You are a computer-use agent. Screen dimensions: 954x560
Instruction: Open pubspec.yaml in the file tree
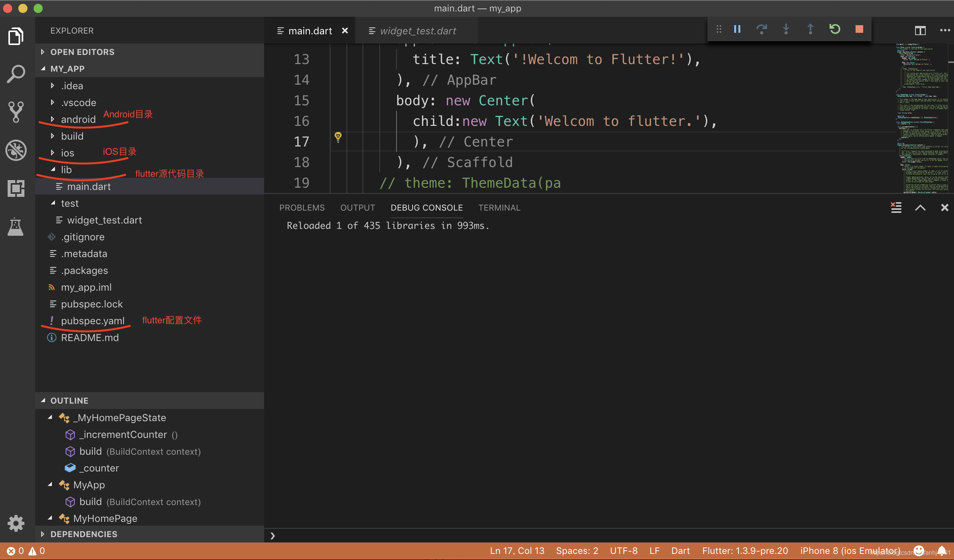coord(150,321)
